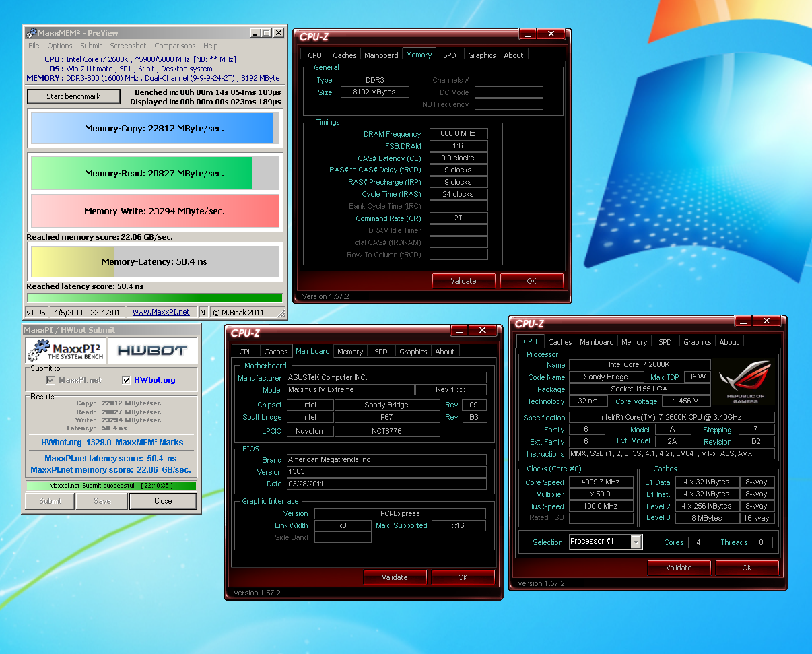
Task: Switch to Caches tab in Mainboard window
Action: 276,352
